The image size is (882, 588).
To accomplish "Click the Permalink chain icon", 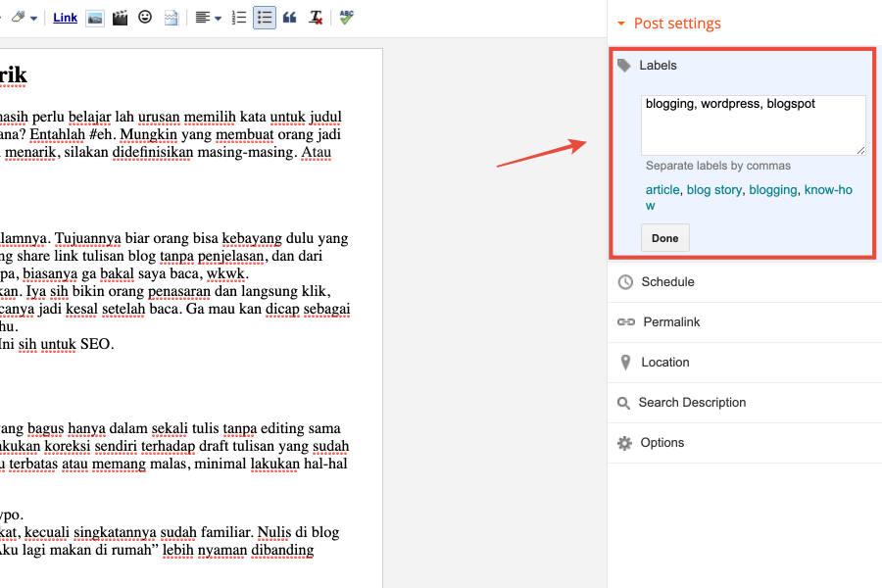I will 626,321.
